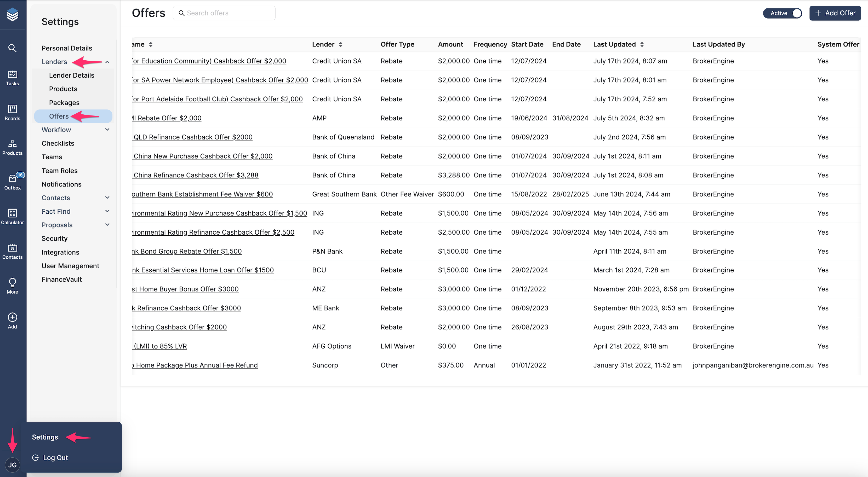Image resolution: width=868 pixels, height=477 pixels.
Task: Select Packages under Lenders
Action: click(64, 103)
